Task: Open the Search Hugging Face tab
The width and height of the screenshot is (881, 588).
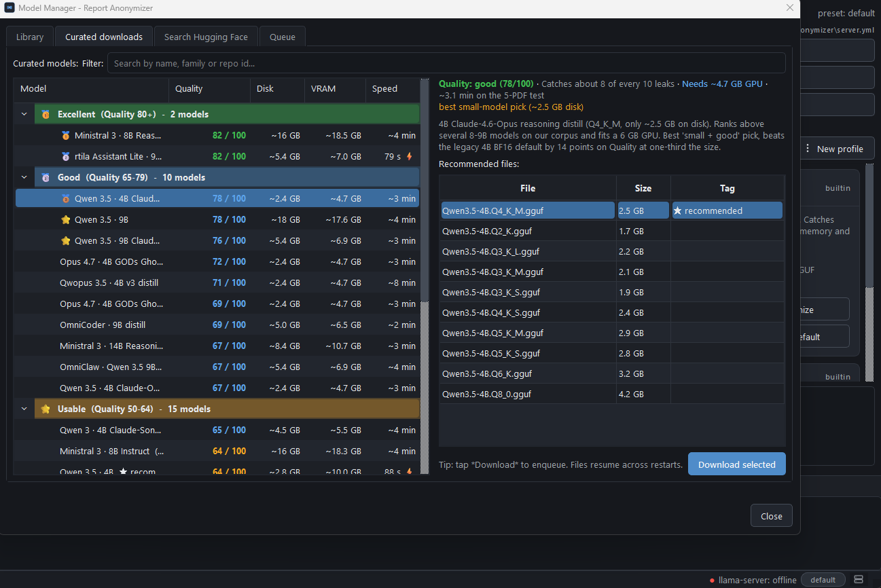Action: (x=206, y=37)
